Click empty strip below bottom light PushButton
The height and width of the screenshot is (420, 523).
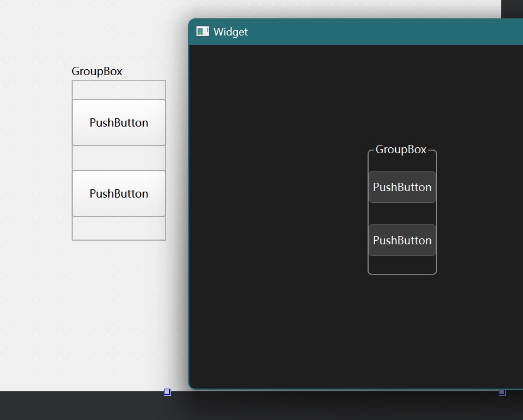coord(119,228)
